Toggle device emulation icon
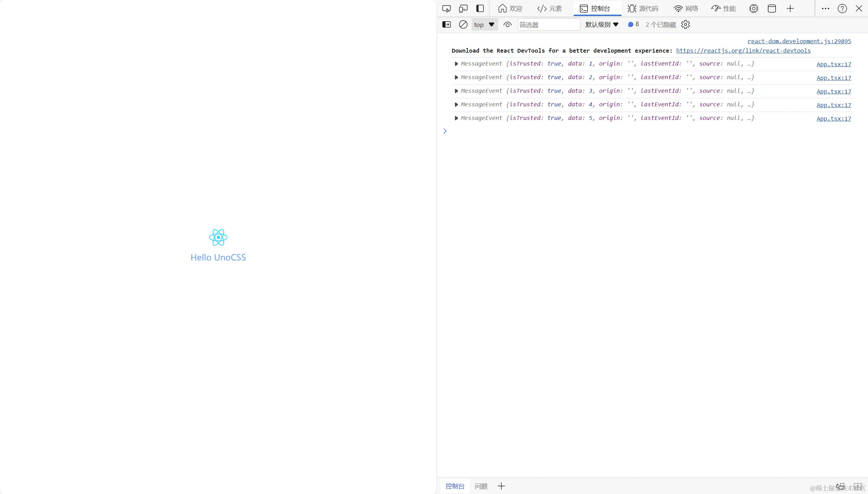 coord(463,9)
